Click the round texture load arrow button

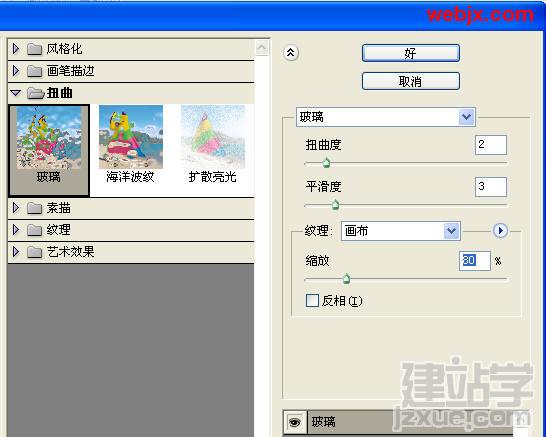pyautogui.click(x=500, y=231)
